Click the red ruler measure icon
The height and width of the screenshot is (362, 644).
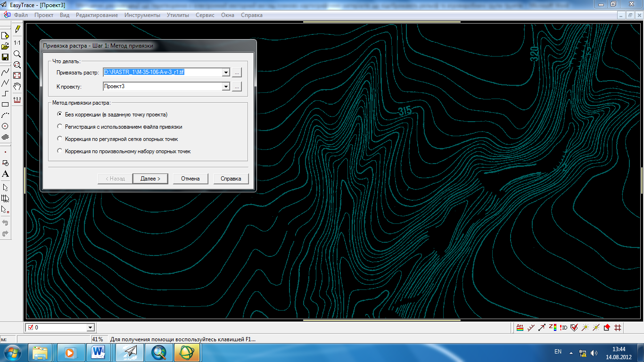click(17, 99)
